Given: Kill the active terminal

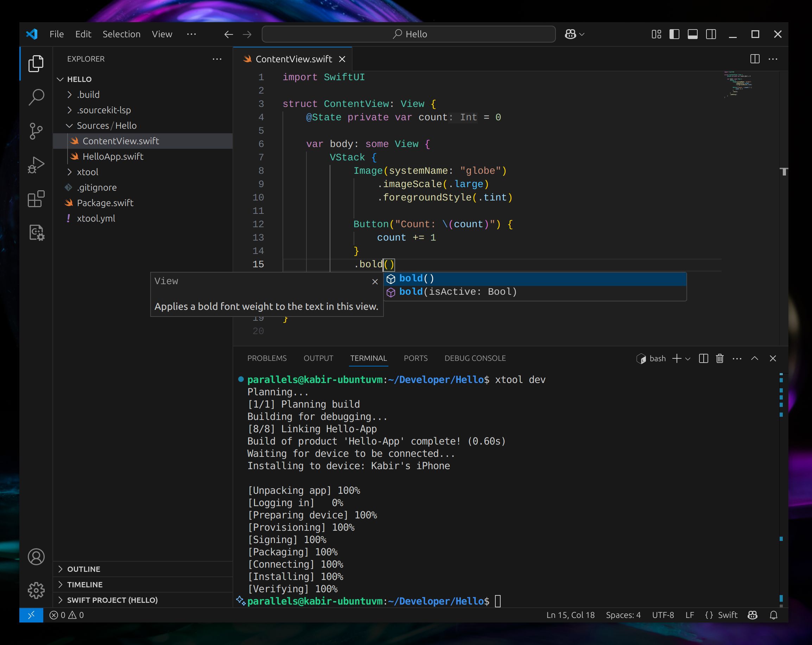Looking at the screenshot, I should 720,358.
